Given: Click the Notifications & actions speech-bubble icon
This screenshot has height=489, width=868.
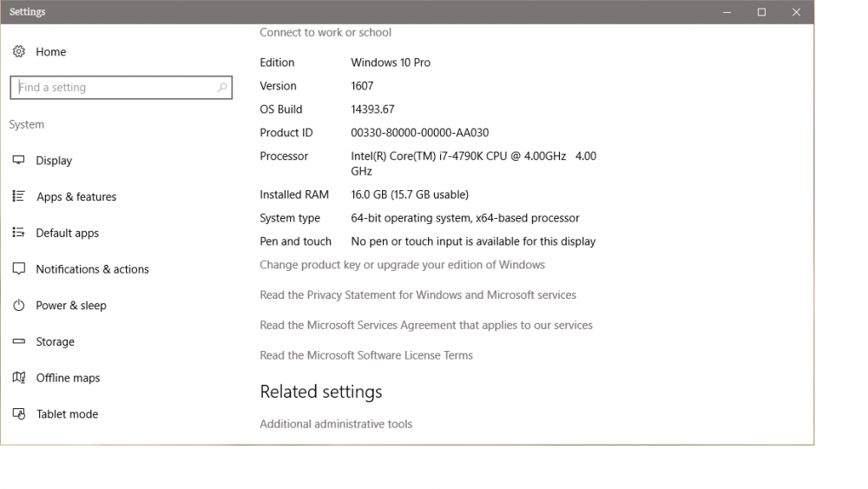Looking at the screenshot, I should tap(18, 269).
